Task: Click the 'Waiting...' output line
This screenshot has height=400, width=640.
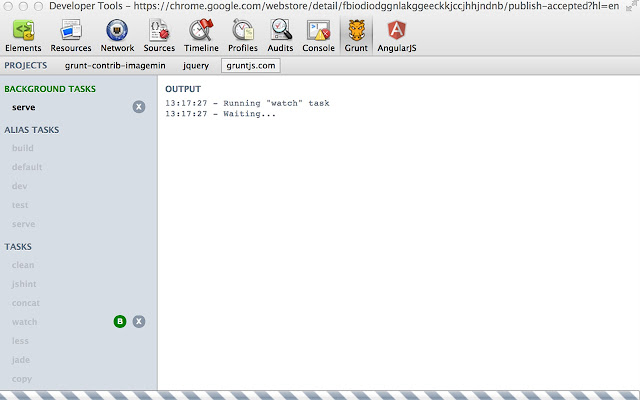Action: click(220, 114)
